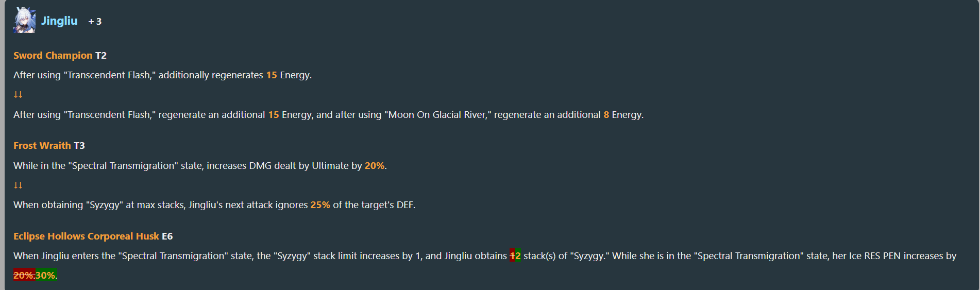The width and height of the screenshot is (980, 290).
Task: Open the Jingliu character name link
Action: pyautogui.click(x=59, y=21)
